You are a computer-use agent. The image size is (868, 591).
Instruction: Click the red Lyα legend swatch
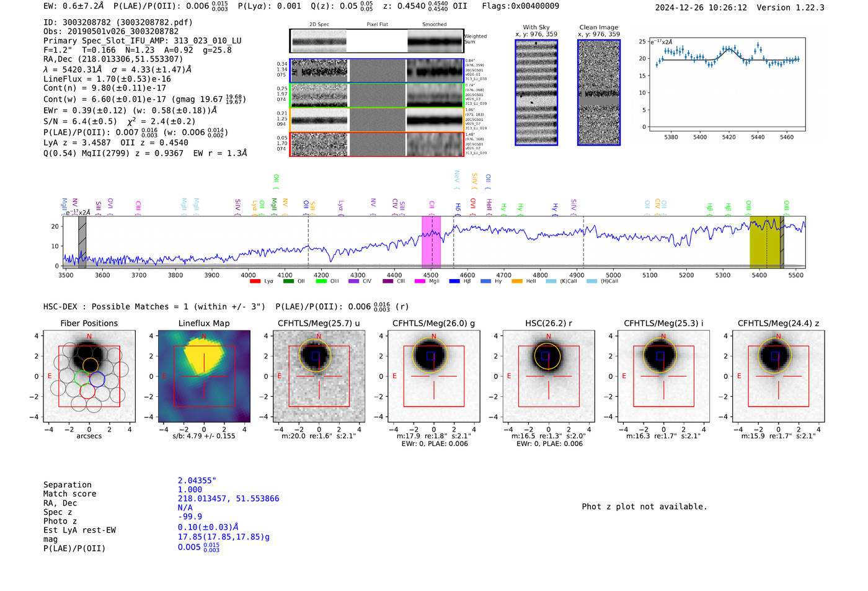click(255, 282)
